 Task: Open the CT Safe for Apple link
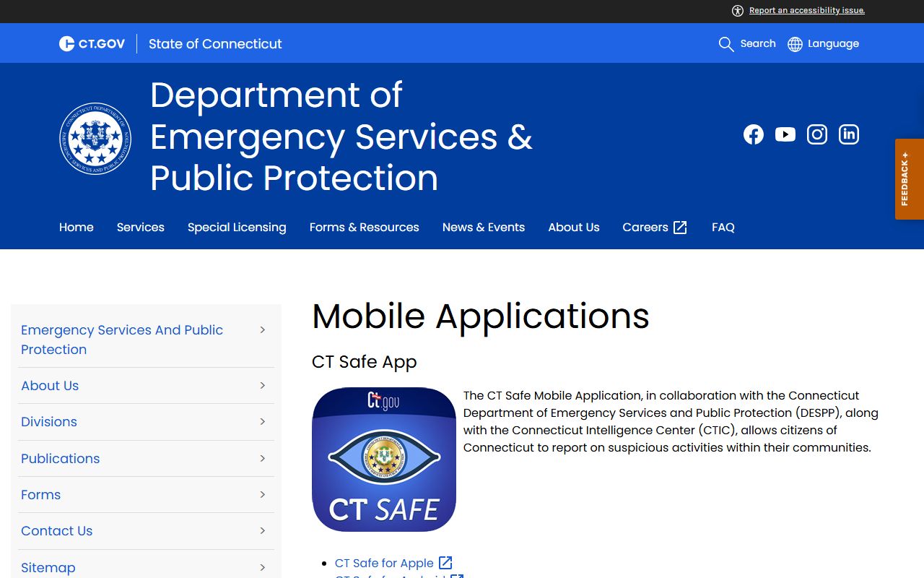click(384, 563)
